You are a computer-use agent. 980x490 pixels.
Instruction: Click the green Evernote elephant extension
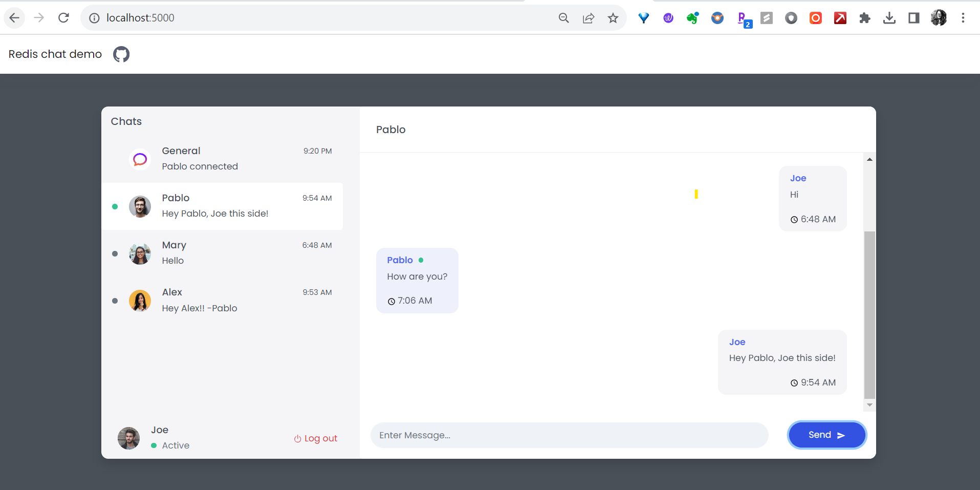[693, 18]
